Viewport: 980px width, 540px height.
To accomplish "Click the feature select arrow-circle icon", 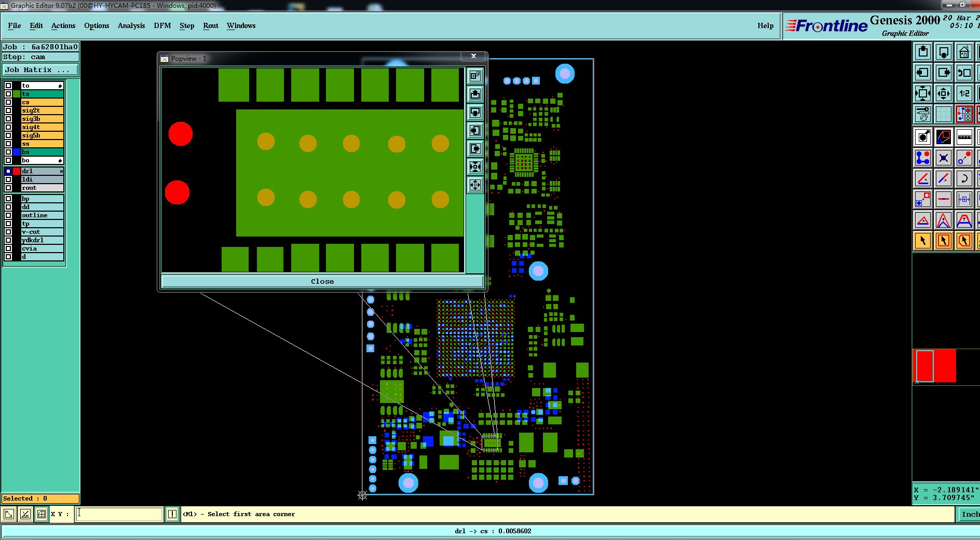I will point(923,137).
